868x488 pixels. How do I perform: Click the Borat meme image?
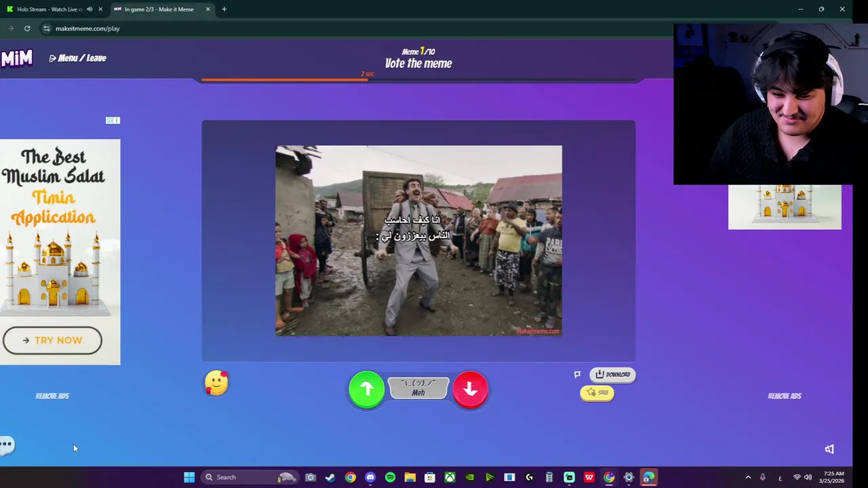point(418,241)
